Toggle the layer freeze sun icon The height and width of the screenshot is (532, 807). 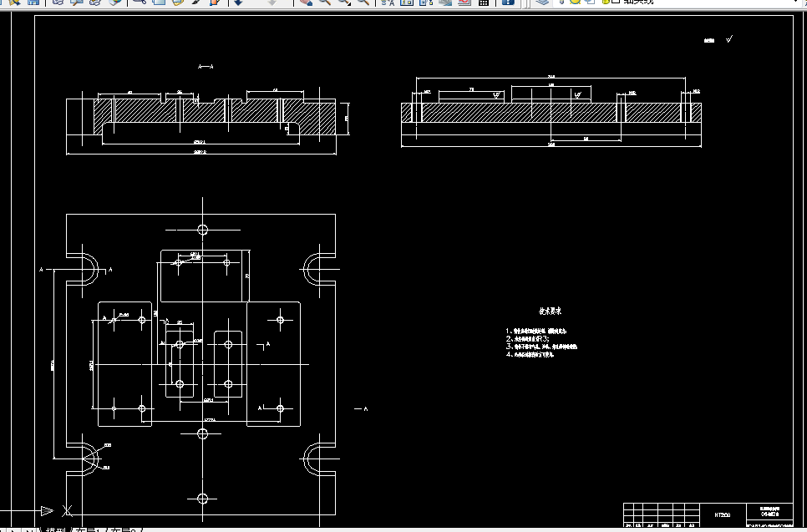pos(575,2)
